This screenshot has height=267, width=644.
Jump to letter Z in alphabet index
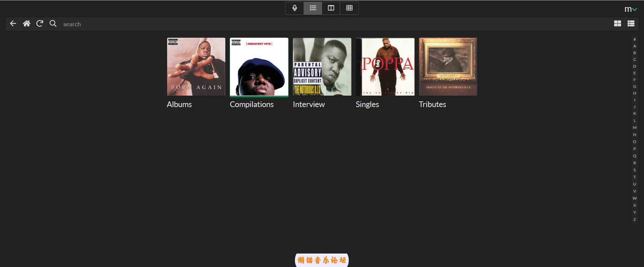click(x=635, y=220)
